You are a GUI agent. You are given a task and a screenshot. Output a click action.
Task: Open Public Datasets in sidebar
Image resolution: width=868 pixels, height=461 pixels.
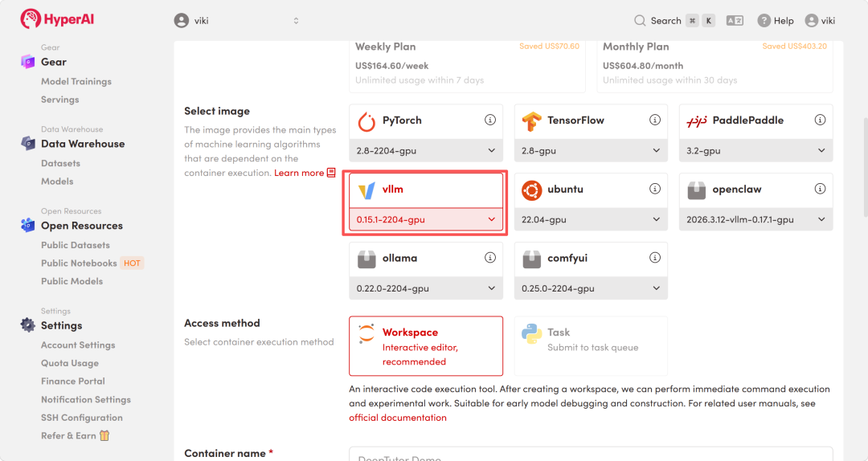(76, 245)
